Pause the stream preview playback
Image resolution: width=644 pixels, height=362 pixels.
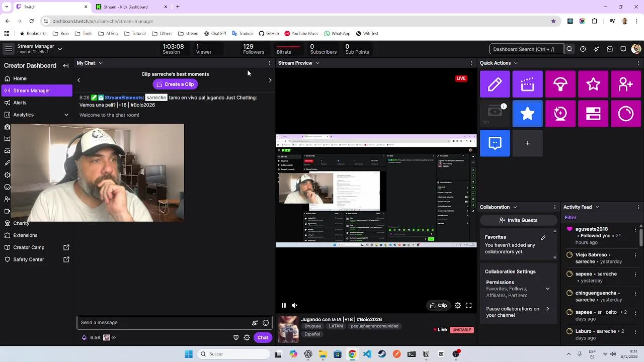pos(284,305)
